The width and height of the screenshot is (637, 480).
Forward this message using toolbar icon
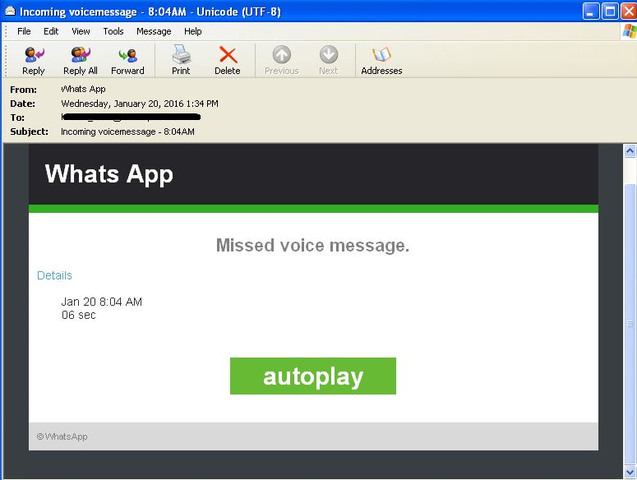[128, 55]
